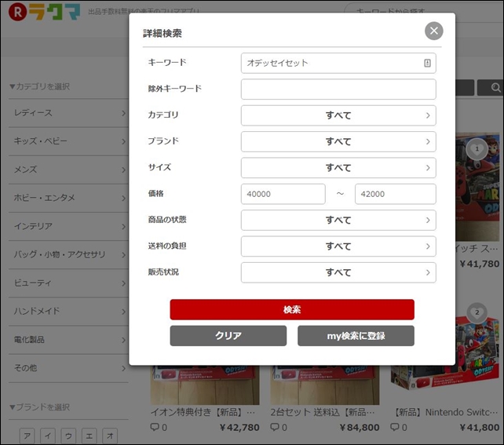The image size is (504, 445).
Task: Open the バッグ・小物・アクセサリ category
Action: (x=68, y=254)
